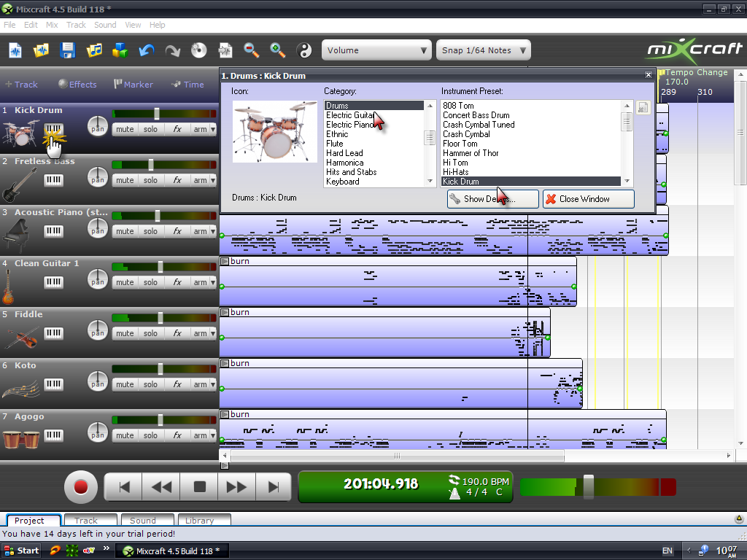Adjust the Kick Drum track volume slider

(x=156, y=113)
